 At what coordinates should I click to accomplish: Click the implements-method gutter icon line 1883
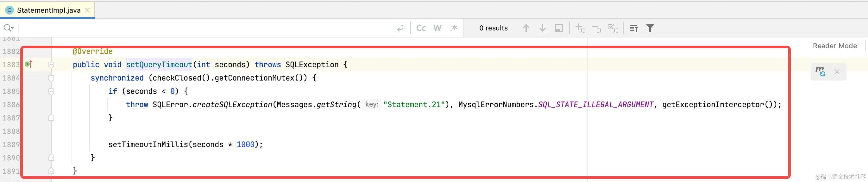pos(28,64)
